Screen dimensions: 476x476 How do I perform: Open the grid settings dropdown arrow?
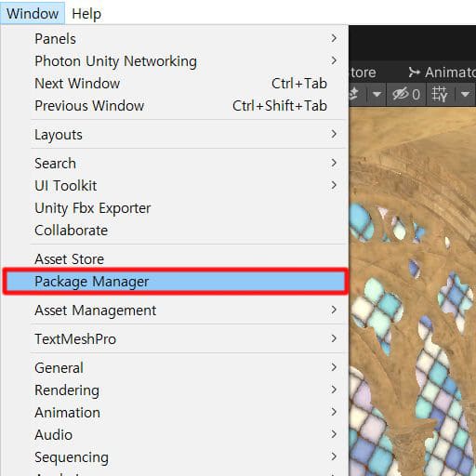(x=465, y=94)
